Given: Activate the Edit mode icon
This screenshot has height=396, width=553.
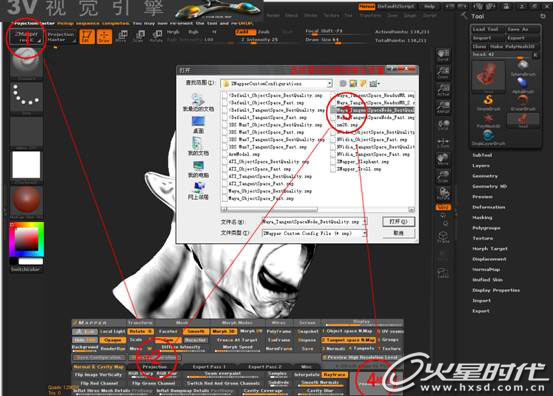Looking at the screenshot, I should click(x=87, y=37).
